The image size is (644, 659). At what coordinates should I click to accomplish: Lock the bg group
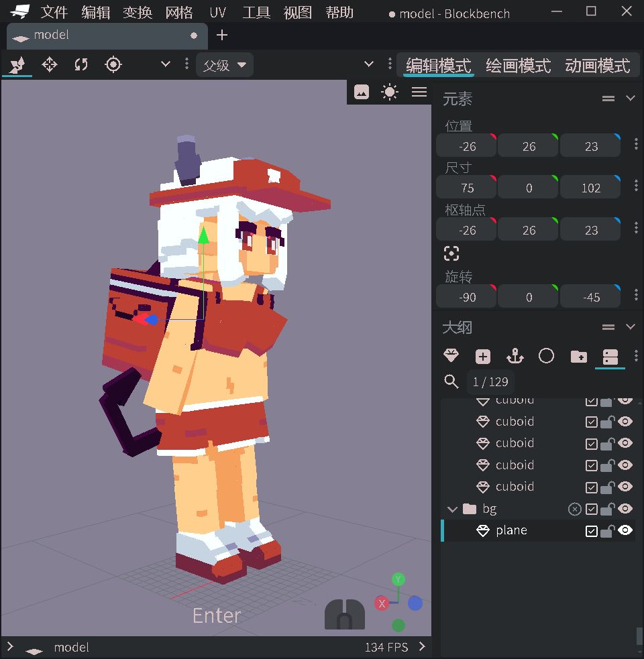point(608,510)
